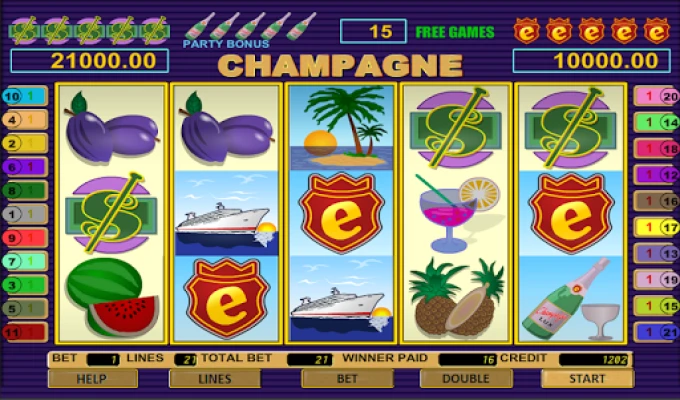Click the BET button
Image resolution: width=680 pixels, height=400 pixels.
point(347,379)
